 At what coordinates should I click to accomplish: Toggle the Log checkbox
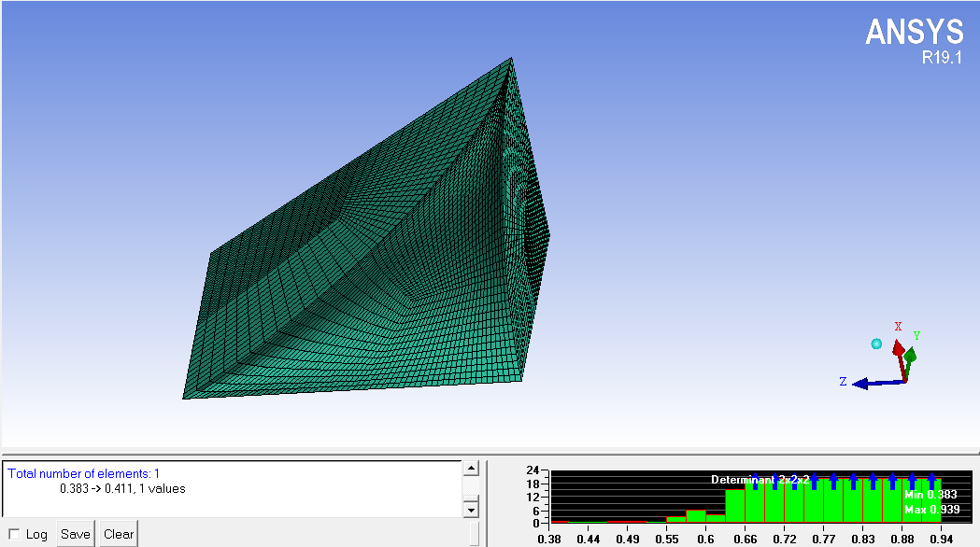point(14,535)
